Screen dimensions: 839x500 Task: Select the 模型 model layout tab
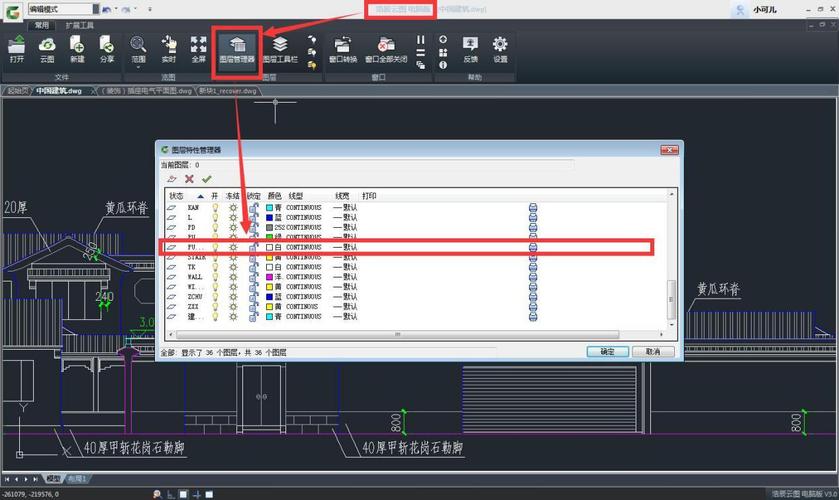53,479
